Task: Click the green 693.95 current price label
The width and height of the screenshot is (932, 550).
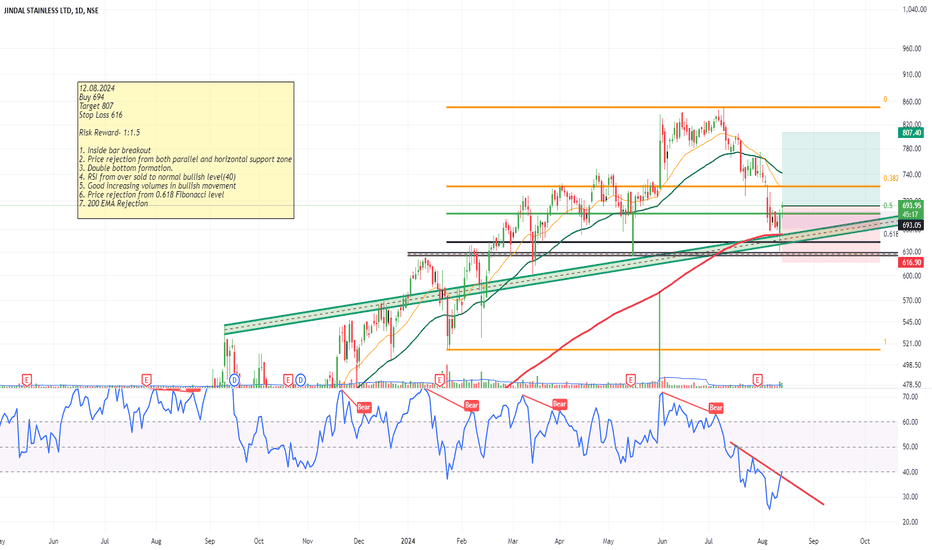Action: tap(911, 206)
